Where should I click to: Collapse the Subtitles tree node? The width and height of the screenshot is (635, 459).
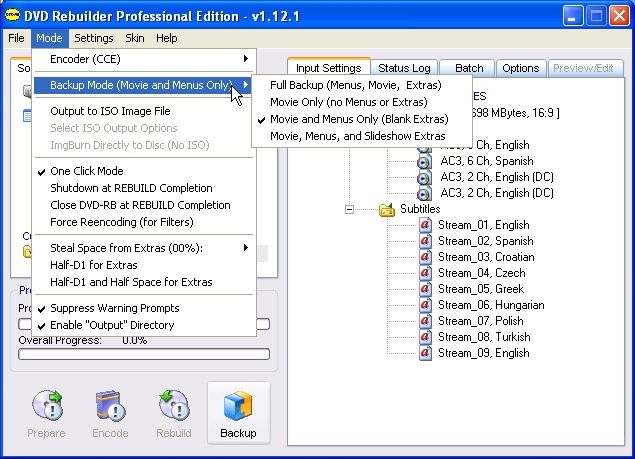coord(349,209)
